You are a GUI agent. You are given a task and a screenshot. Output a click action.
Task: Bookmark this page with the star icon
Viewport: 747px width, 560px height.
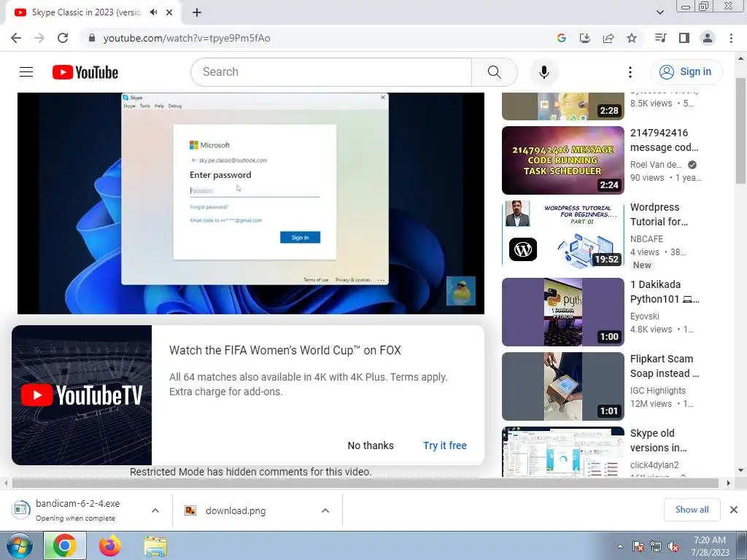pyautogui.click(x=632, y=38)
